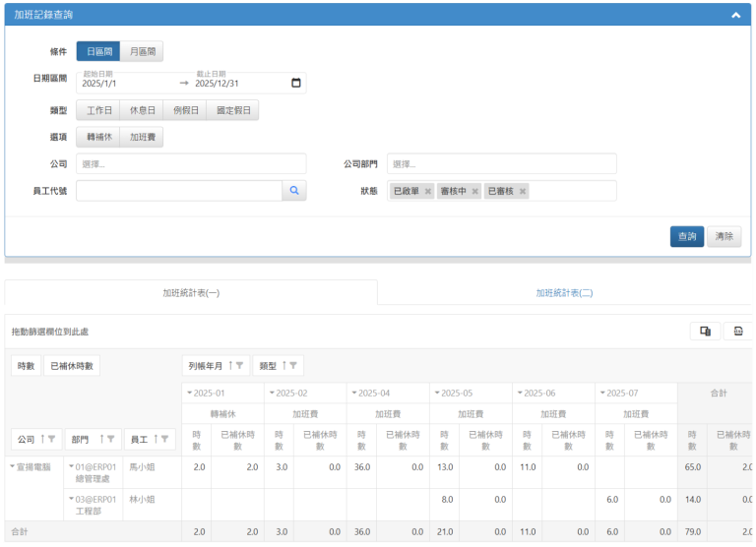Collapse the 宣揚電腦 company row
Screen dimensions: 756x547
[x=14, y=465]
